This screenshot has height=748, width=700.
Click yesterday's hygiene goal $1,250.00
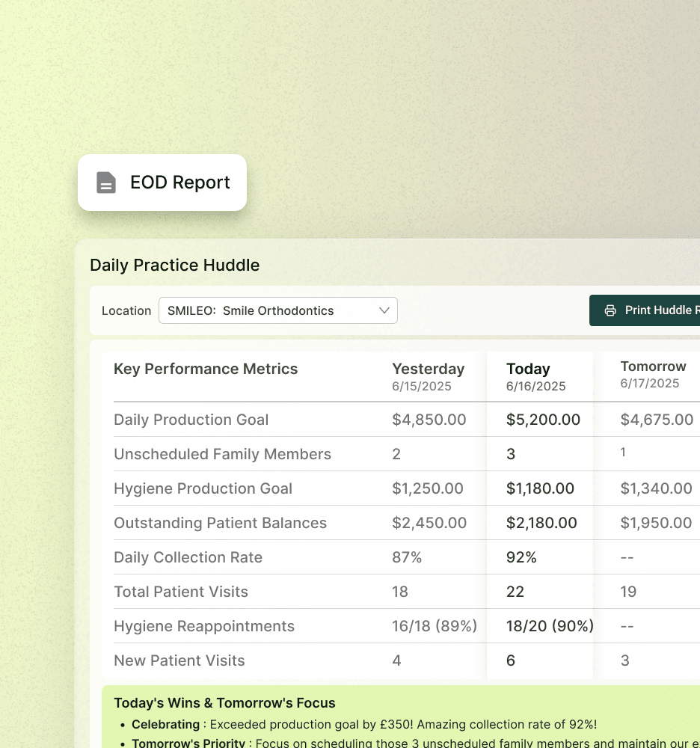coord(428,488)
